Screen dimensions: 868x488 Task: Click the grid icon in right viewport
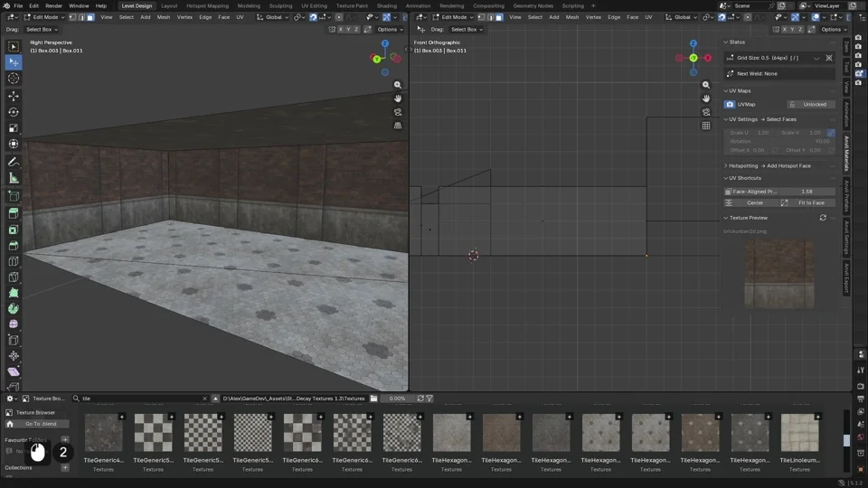(706, 126)
